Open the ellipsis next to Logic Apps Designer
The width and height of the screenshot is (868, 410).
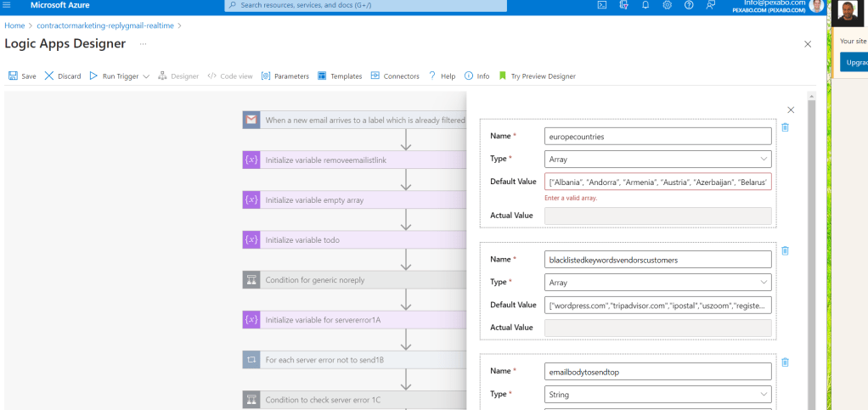(x=143, y=43)
